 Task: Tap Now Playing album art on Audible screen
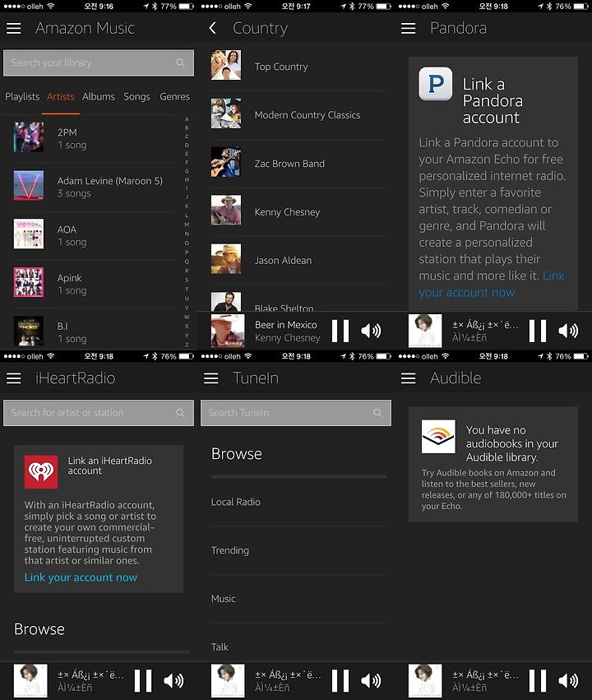[425, 681]
